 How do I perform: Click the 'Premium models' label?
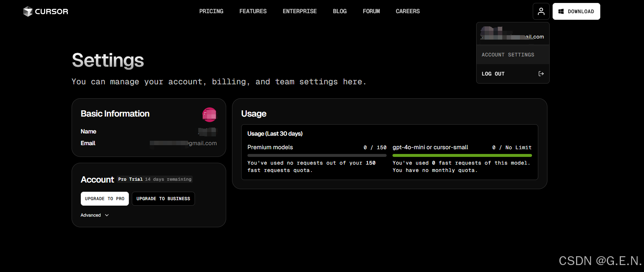click(x=270, y=147)
